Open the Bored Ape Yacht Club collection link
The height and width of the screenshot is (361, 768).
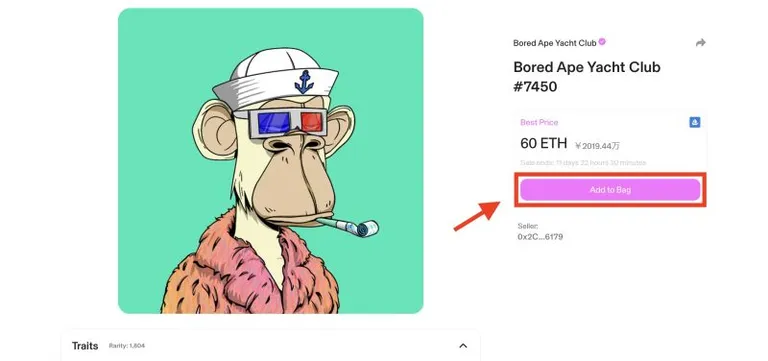tap(554, 43)
